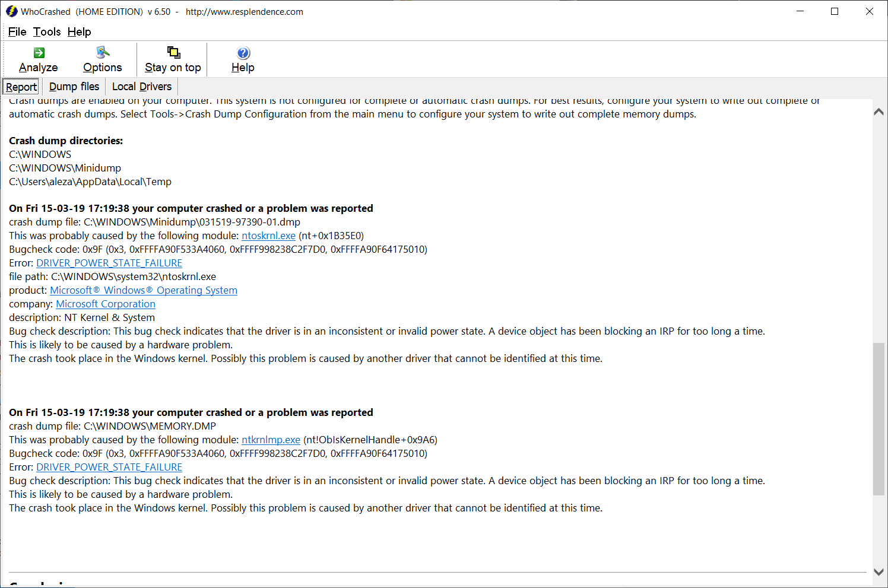Click crash dump file 031519-97390-01.dmp line

click(154, 222)
